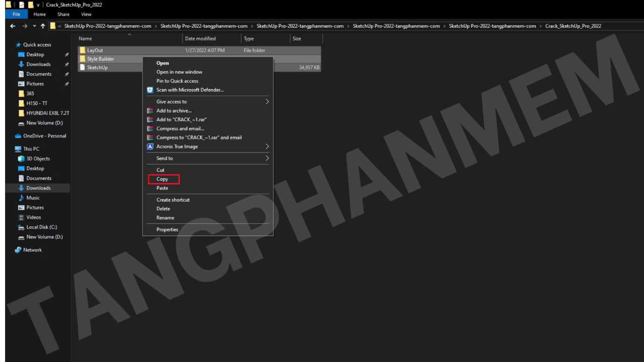Click the Quick access star icon

19,45
